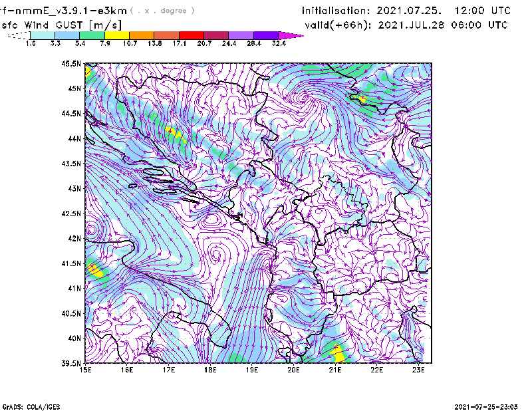Click the '42.5N' latitude label
The width and height of the screenshot is (532, 411).
[71, 213]
